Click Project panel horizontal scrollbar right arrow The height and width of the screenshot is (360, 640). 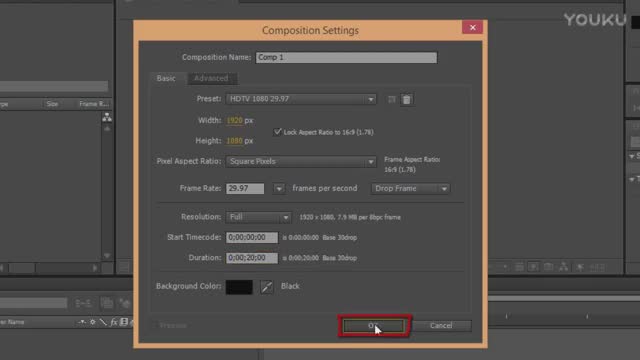point(95,268)
